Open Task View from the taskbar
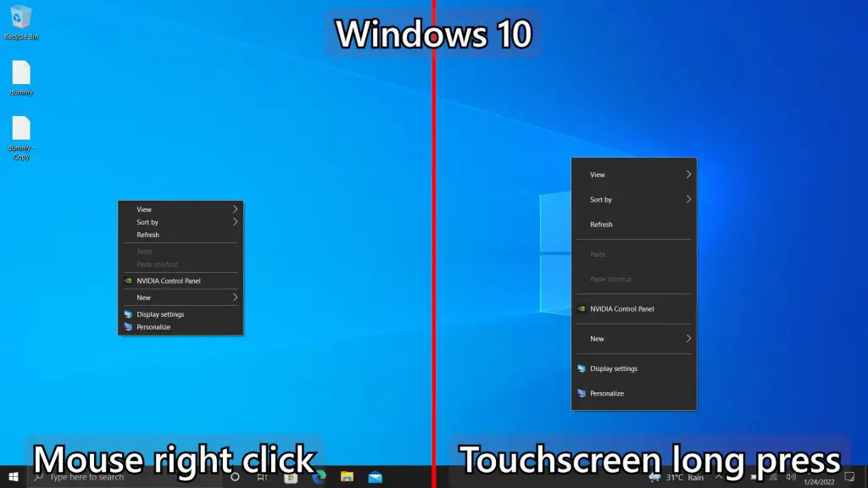Viewport: 868px width, 488px height. [x=263, y=477]
